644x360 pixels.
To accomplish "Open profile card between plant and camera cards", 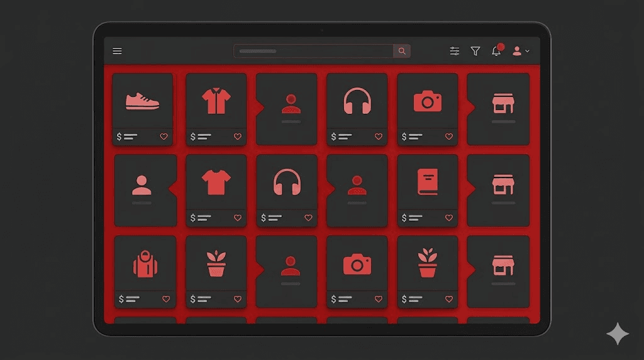I will [x=286, y=271].
